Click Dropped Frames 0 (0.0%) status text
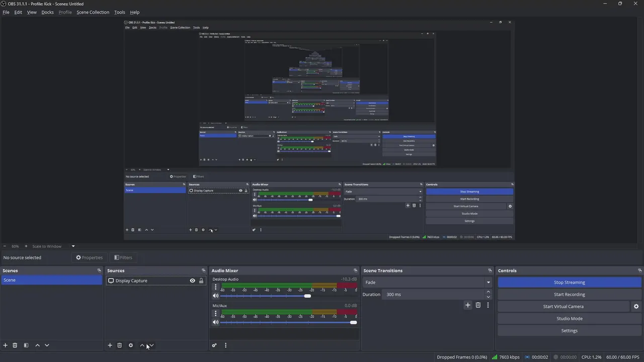 coord(462,357)
